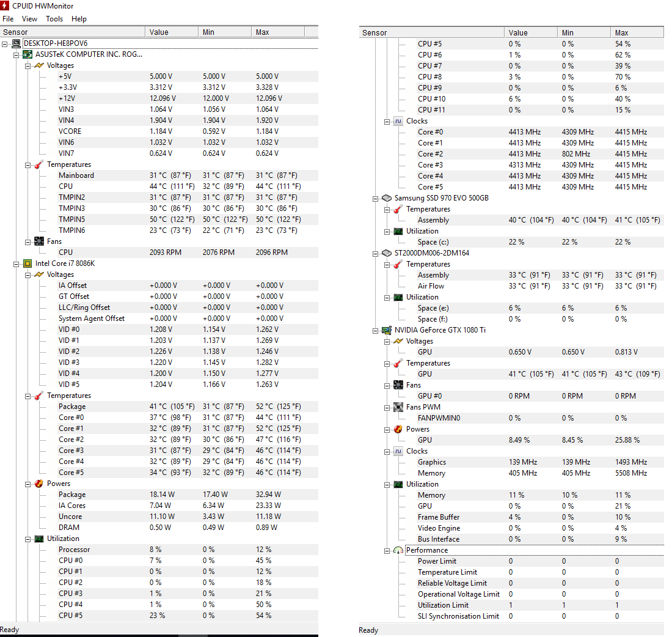The height and width of the screenshot is (637, 672).
Task: Click the Samsung SSD 970 EVO drive icon
Action: click(387, 198)
